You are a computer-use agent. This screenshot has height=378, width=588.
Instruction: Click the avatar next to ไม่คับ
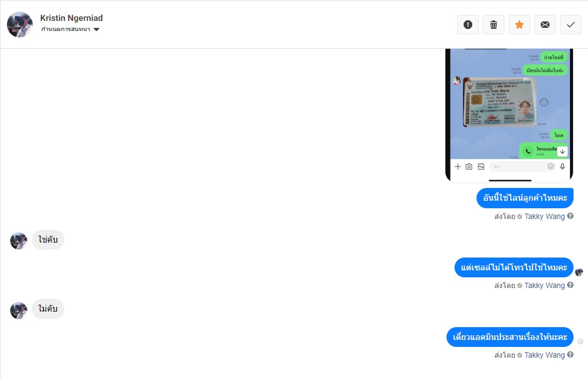pyautogui.click(x=19, y=310)
